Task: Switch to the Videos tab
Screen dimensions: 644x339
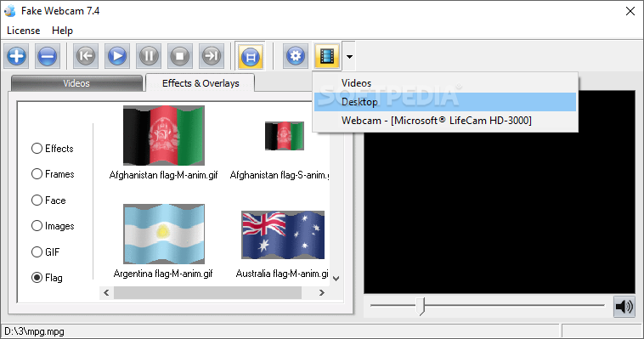Action: tap(76, 83)
